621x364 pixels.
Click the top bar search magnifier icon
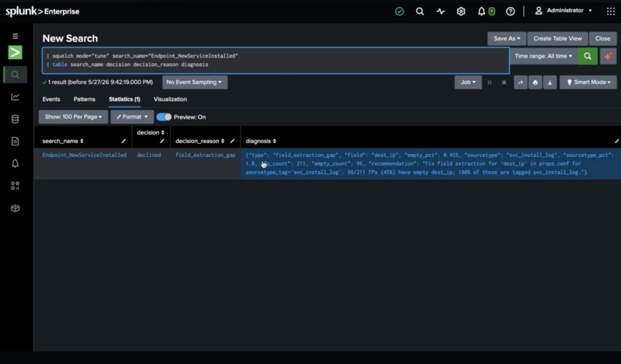[x=420, y=12]
